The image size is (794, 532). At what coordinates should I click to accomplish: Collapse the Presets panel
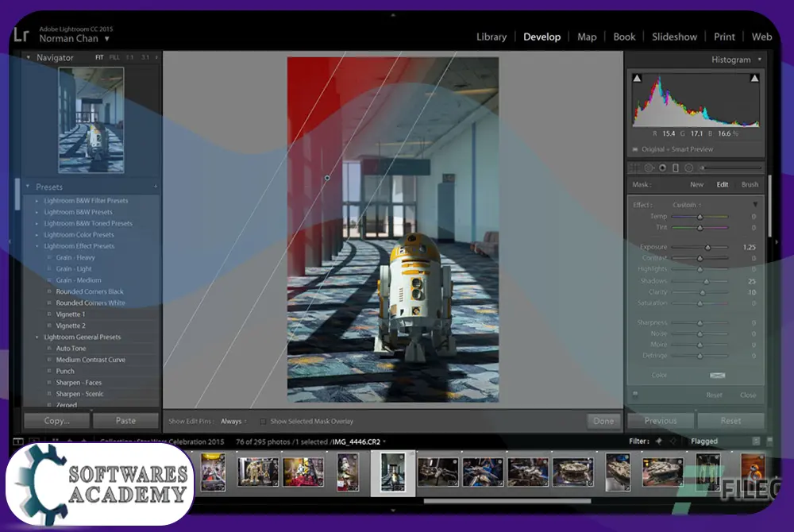(x=28, y=187)
